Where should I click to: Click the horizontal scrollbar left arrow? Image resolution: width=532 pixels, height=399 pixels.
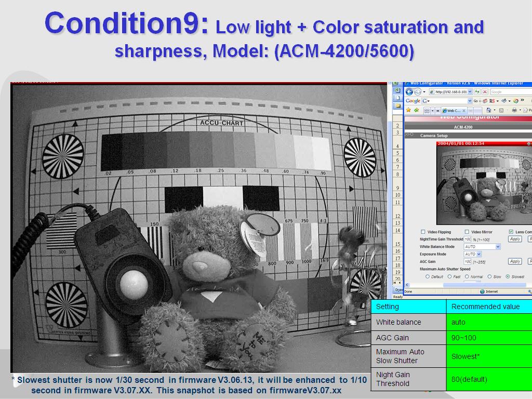click(x=407, y=285)
